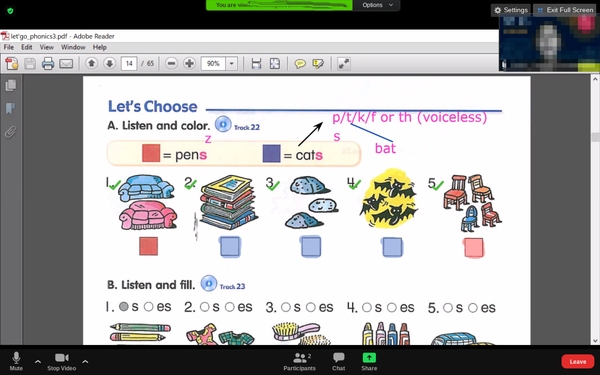
Task: Expand the Zoom Options dropdown
Action: coord(377,5)
